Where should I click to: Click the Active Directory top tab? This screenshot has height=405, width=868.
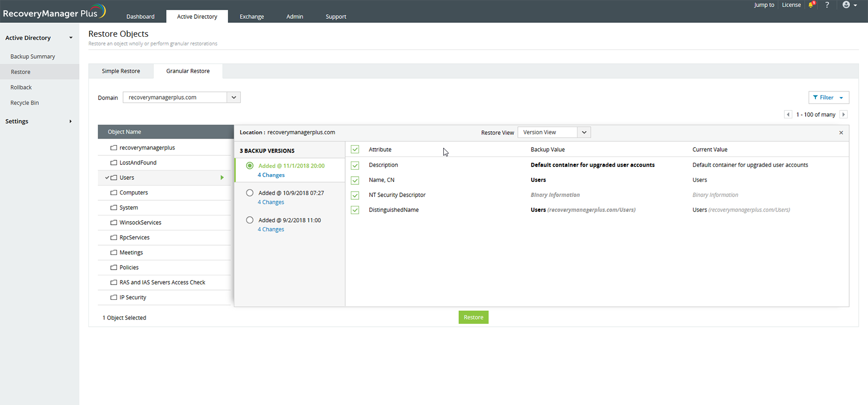point(197,16)
